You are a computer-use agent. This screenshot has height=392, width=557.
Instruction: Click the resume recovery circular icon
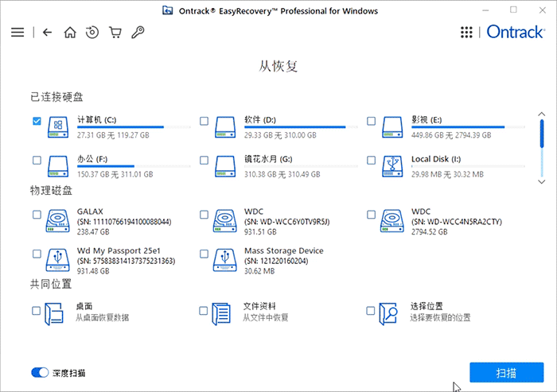pos(92,33)
